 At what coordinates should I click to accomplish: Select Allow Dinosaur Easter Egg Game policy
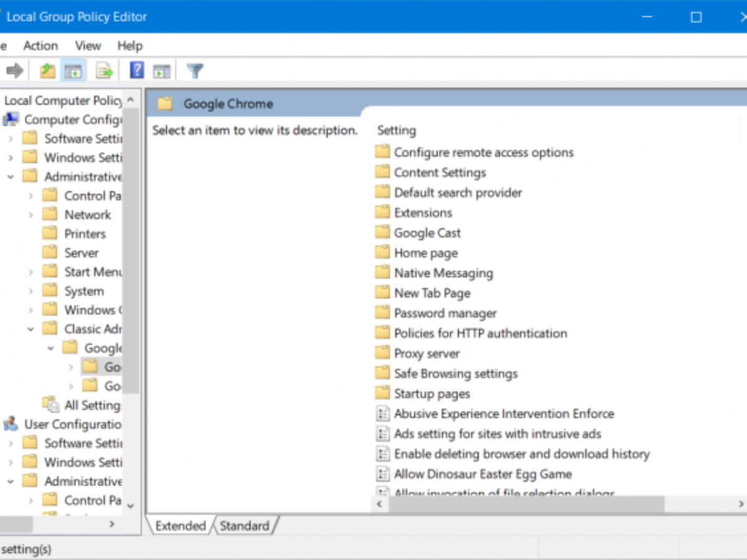482,474
